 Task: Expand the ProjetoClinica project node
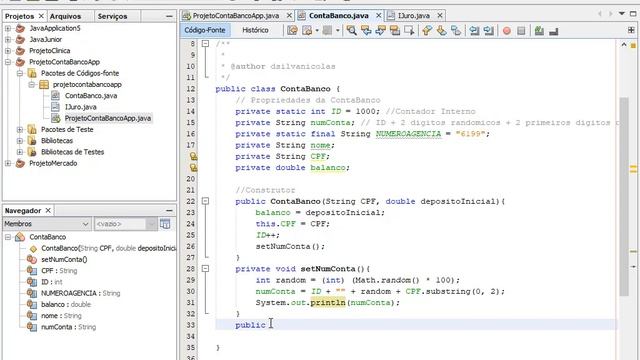[x=8, y=51]
